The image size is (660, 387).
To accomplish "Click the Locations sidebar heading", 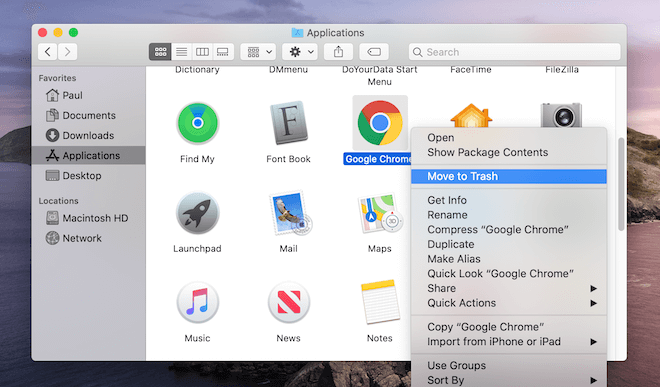I will pos(59,201).
